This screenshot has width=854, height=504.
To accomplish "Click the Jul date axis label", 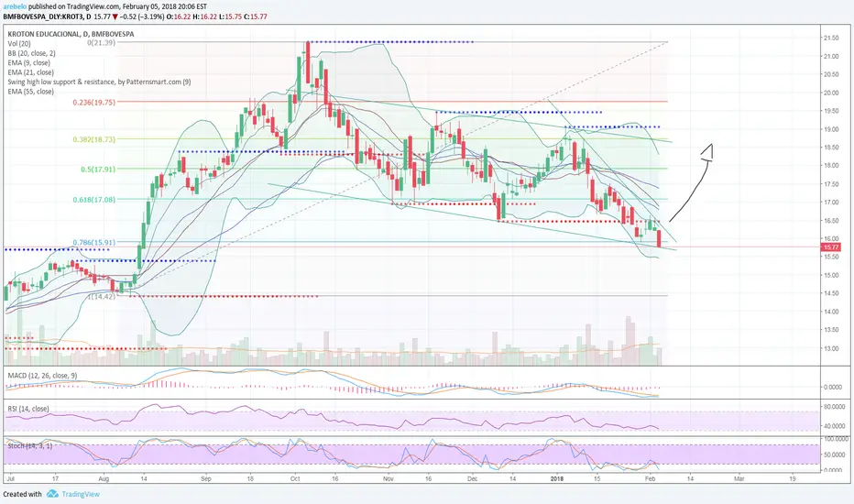I will pyautogui.click(x=10, y=479).
